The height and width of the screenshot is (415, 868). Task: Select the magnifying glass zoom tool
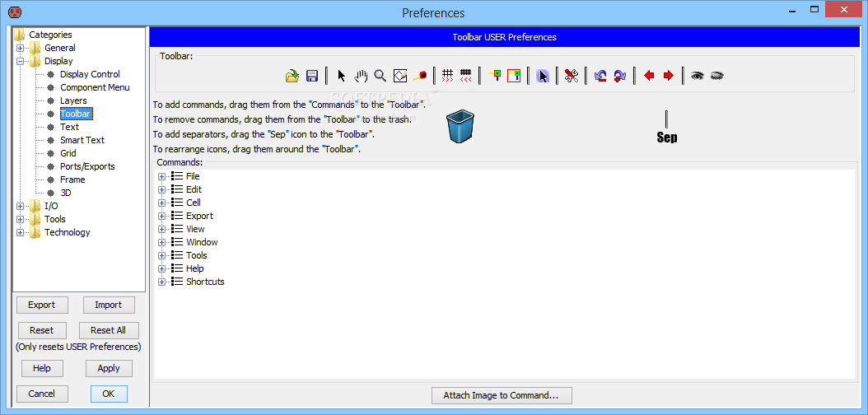pyautogui.click(x=380, y=76)
